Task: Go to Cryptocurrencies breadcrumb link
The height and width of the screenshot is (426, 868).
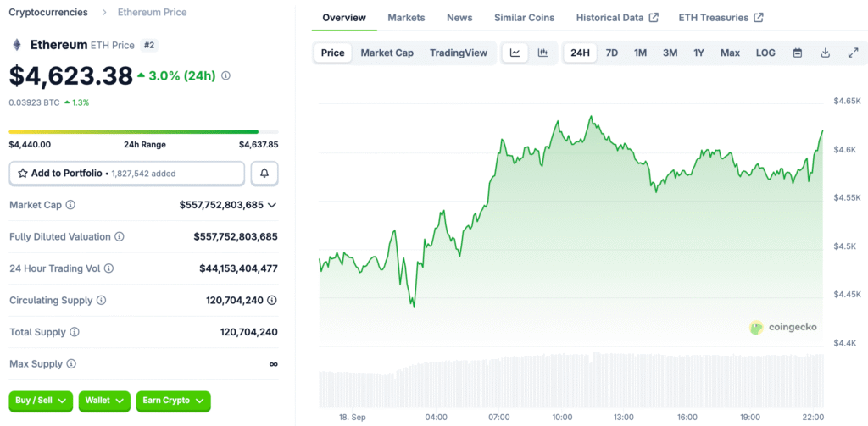Action: tap(48, 12)
